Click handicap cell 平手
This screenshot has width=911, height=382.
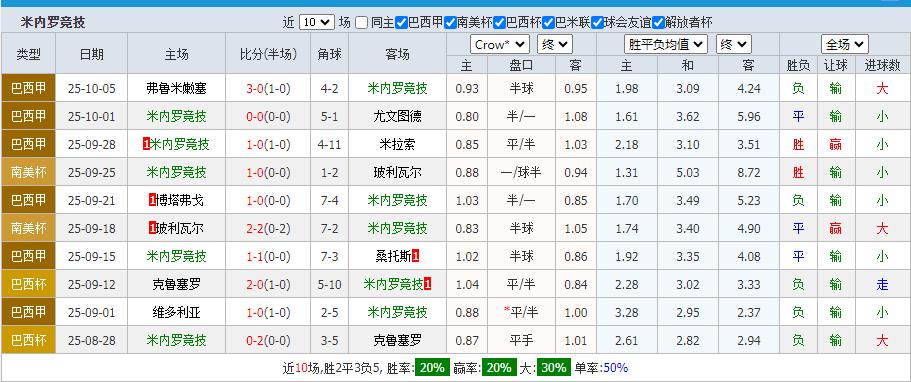pos(521,340)
